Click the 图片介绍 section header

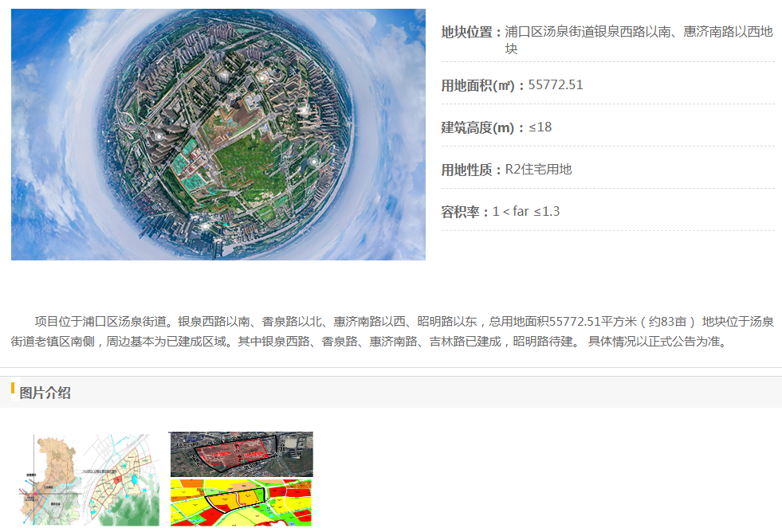(x=45, y=393)
